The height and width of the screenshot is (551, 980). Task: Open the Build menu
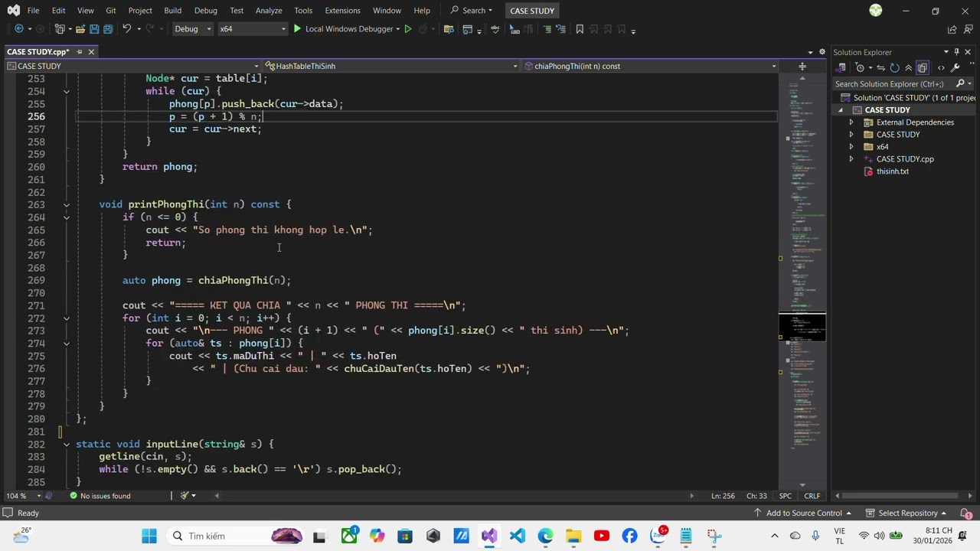[172, 11]
